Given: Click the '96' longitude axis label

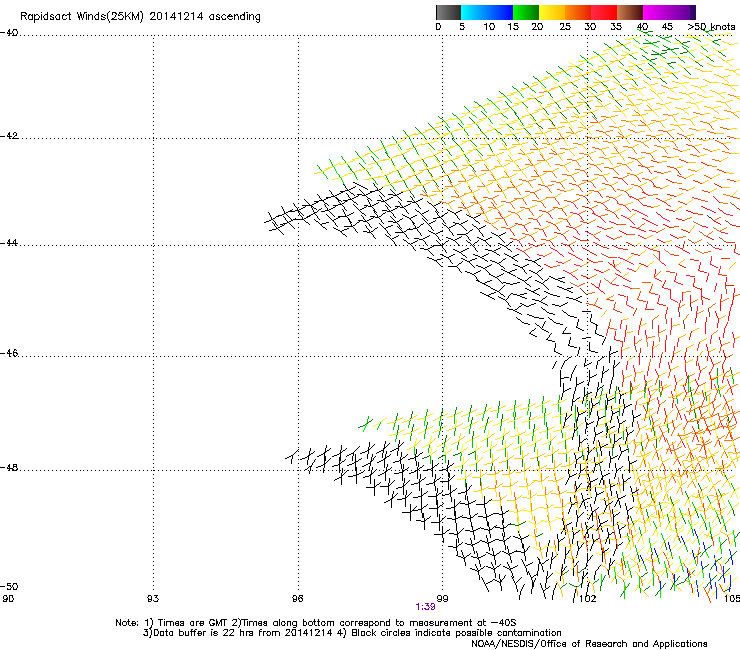Looking at the screenshot, I should (x=297, y=599).
